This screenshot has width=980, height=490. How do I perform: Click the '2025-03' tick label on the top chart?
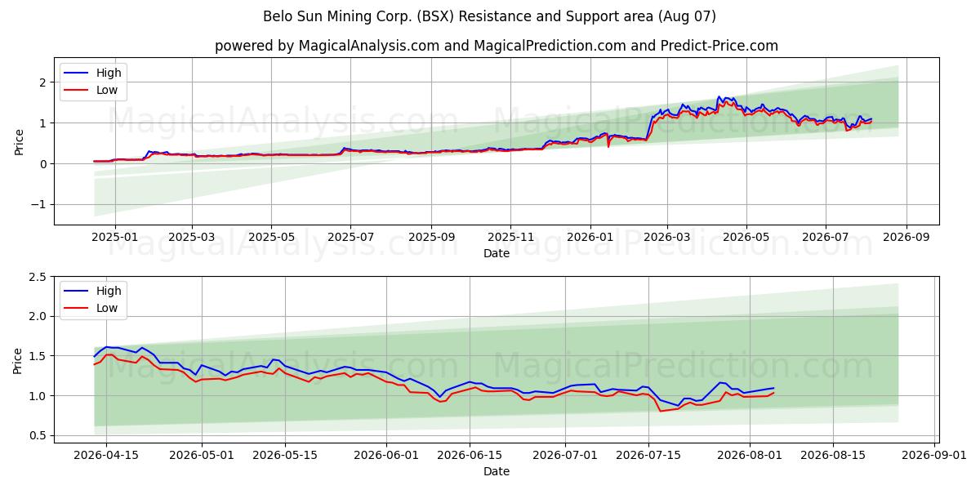click(x=192, y=237)
